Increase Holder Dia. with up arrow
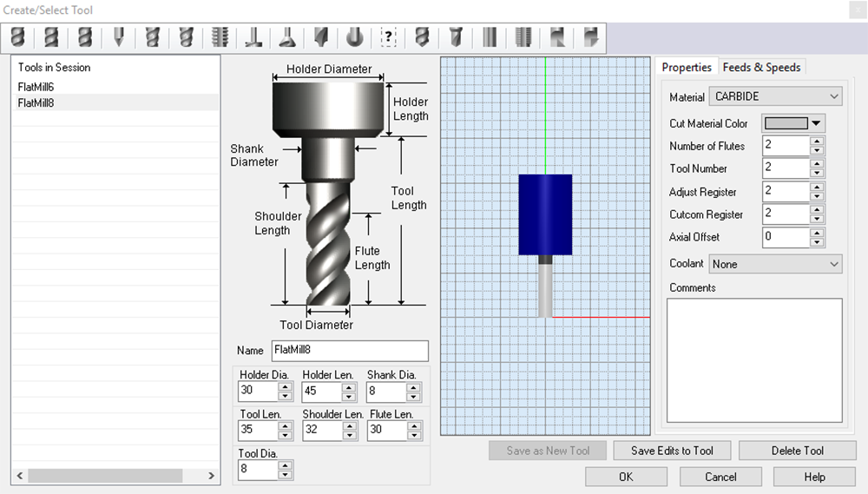The width and height of the screenshot is (868, 494). click(x=285, y=386)
